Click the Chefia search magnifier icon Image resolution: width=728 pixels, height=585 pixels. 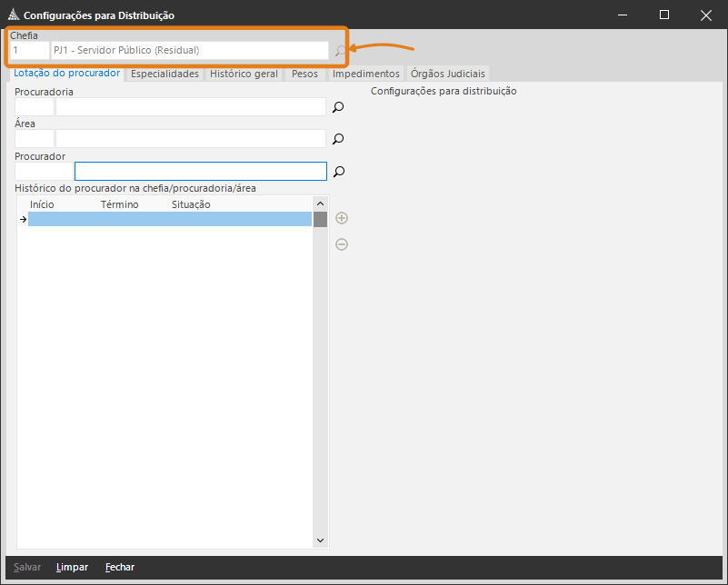pyautogui.click(x=340, y=51)
